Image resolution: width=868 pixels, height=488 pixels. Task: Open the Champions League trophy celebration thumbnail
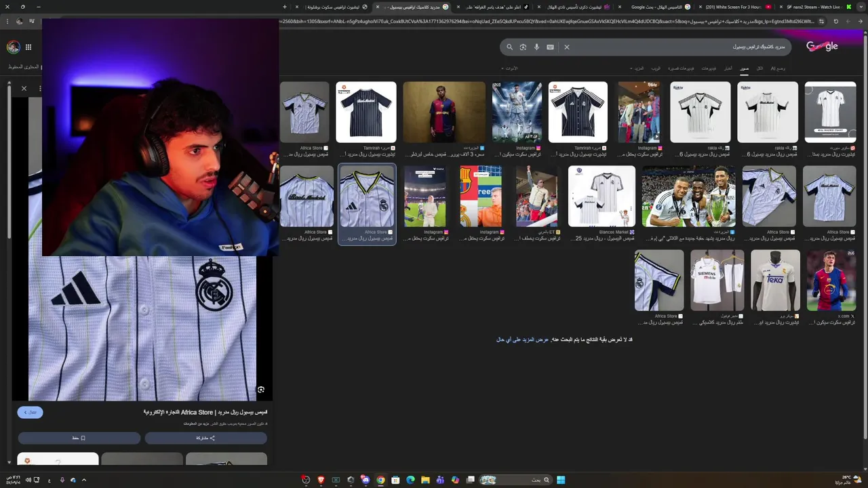688,196
